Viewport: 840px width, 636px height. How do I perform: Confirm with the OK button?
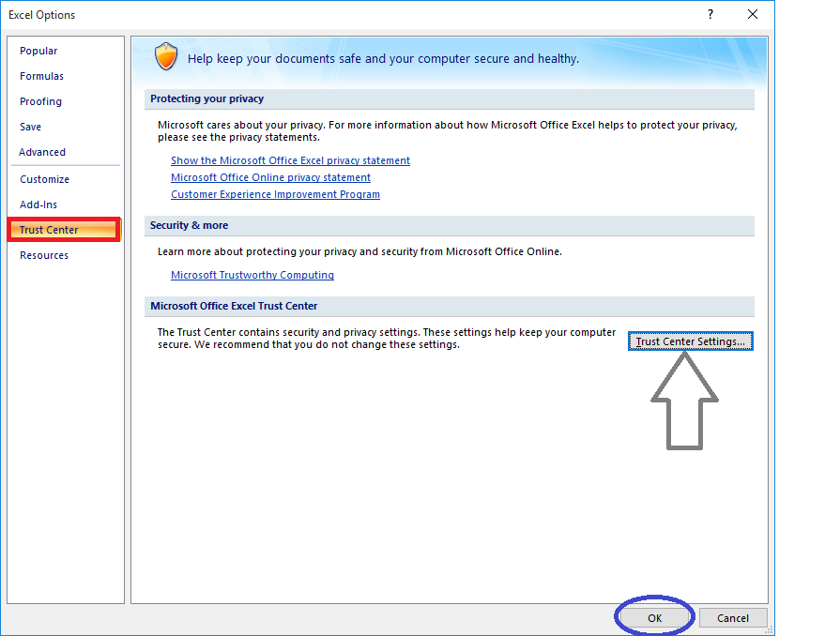[x=655, y=618]
